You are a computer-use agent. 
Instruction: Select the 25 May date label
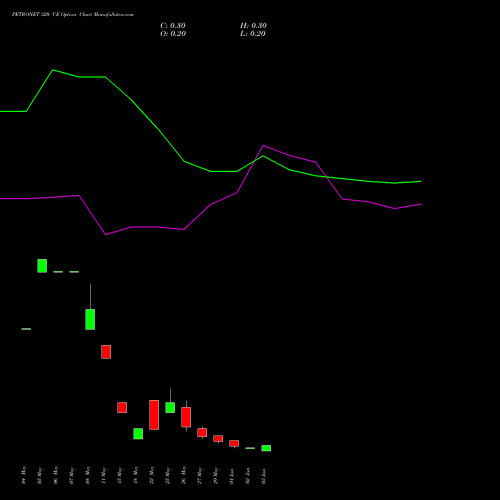click(x=168, y=475)
